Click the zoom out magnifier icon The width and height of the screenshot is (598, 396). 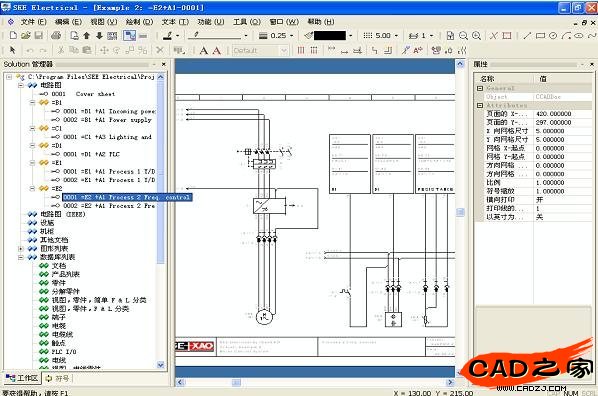point(463,35)
